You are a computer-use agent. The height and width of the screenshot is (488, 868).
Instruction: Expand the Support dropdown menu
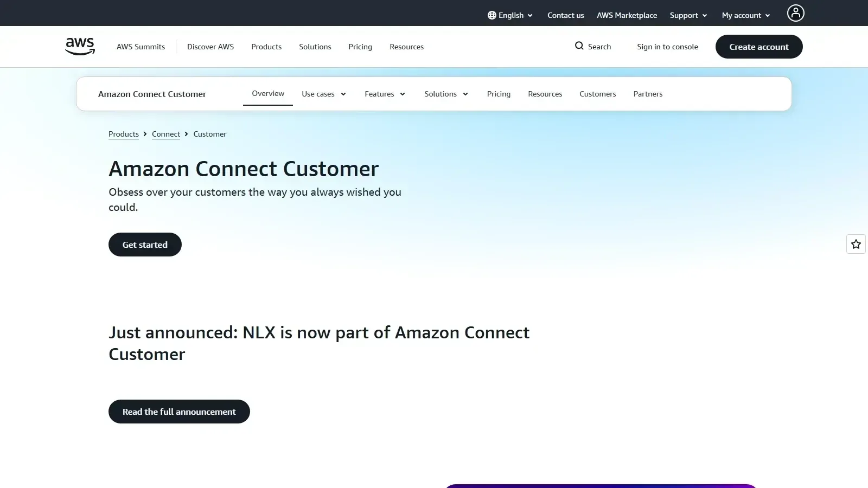pyautogui.click(x=688, y=15)
